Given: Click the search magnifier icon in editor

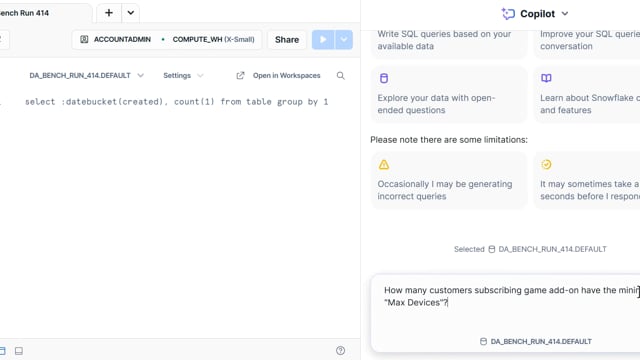Looking at the screenshot, I should [340, 76].
